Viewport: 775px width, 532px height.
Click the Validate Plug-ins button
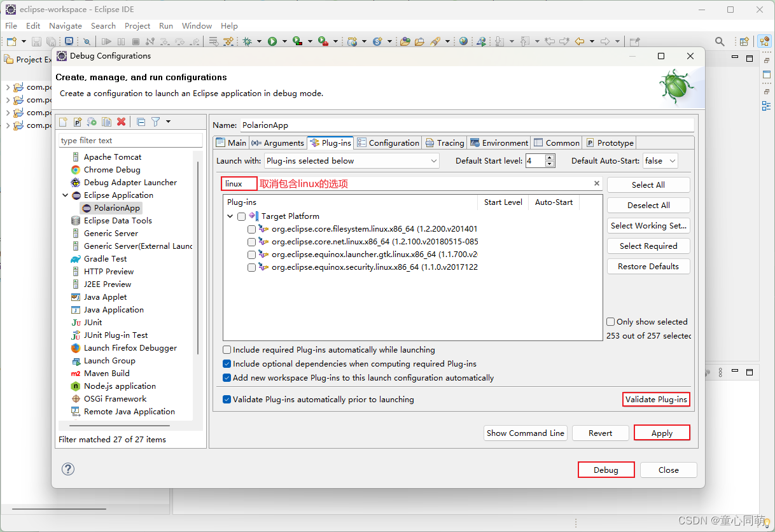coord(656,400)
